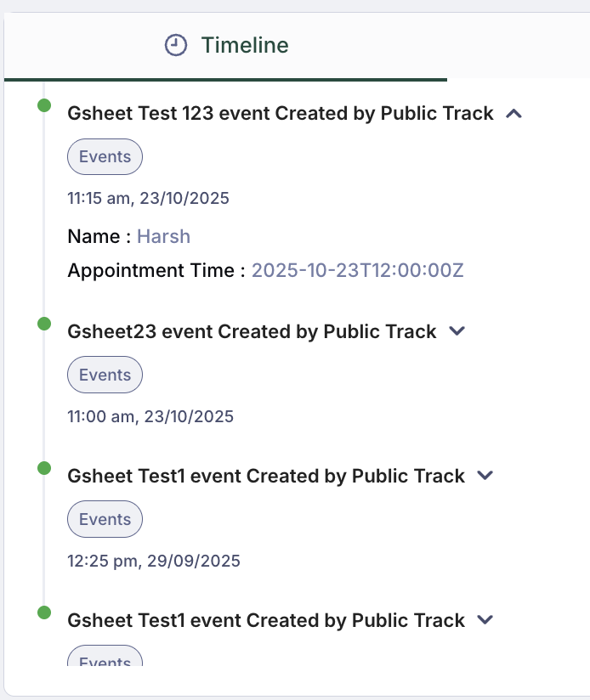
Task: Expand the Gsheet Test1 event dated 29/09/2025
Action: pyautogui.click(x=485, y=476)
